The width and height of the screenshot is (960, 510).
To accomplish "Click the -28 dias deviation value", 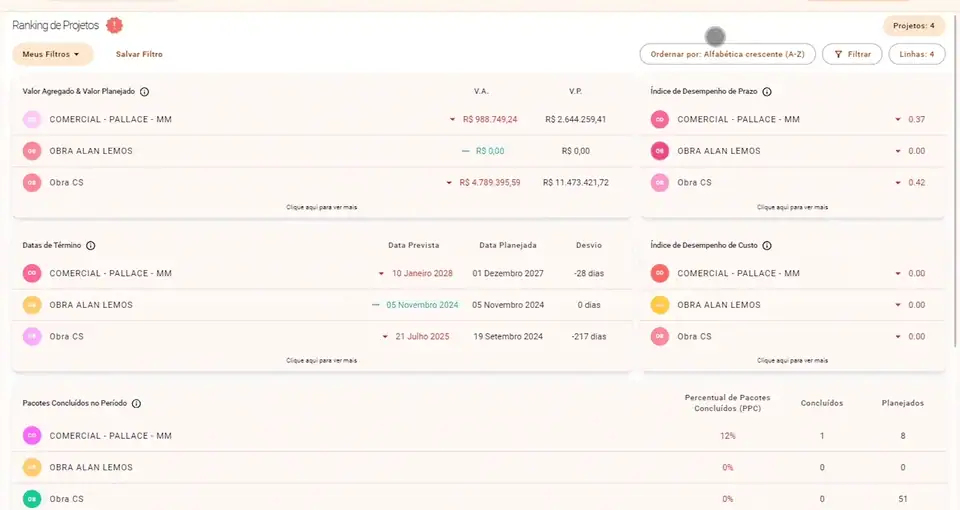I will [589, 274].
